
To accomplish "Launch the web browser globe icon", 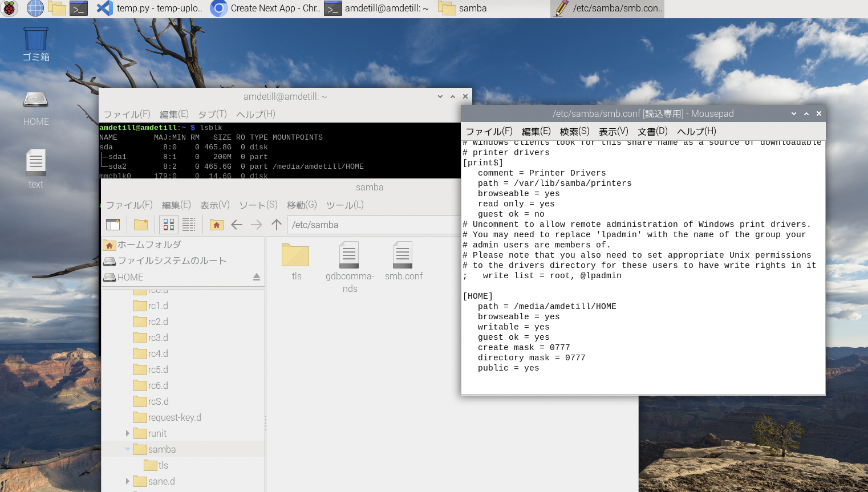I will 35,8.
